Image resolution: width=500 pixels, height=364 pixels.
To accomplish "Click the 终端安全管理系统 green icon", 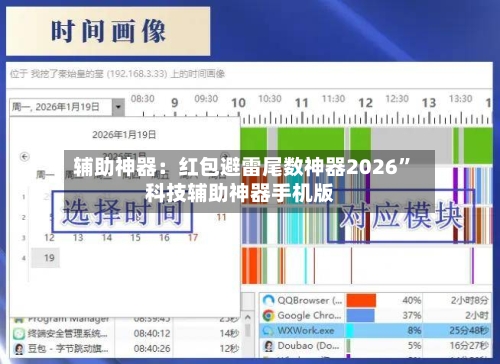I will [x=19, y=333].
